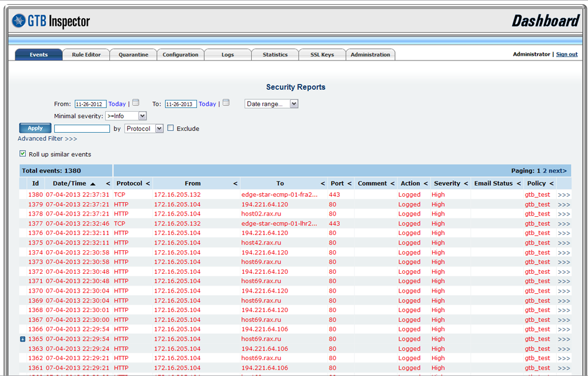Open the Date range dropdown

(x=272, y=104)
